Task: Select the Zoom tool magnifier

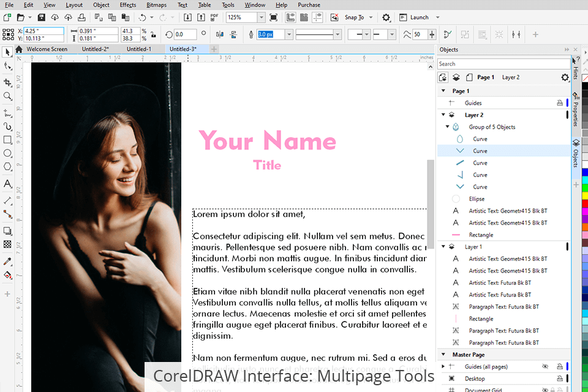Action: pos(8,96)
